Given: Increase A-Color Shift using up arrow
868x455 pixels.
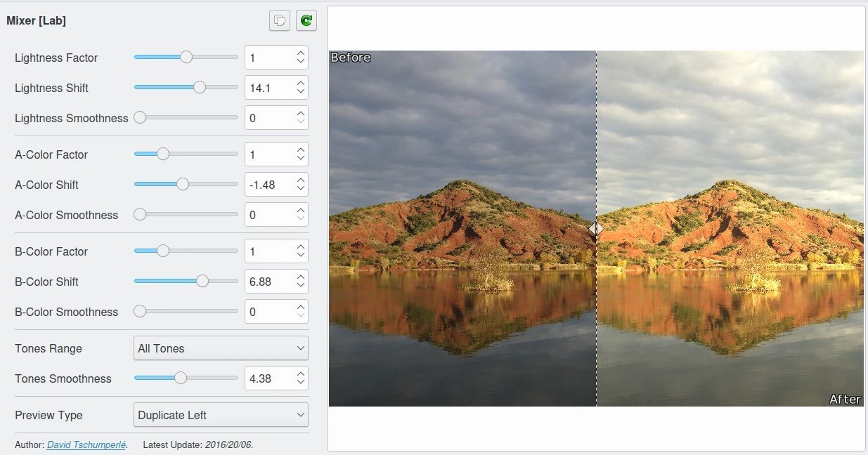Looking at the screenshot, I should pyautogui.click(x=301, y=180).
